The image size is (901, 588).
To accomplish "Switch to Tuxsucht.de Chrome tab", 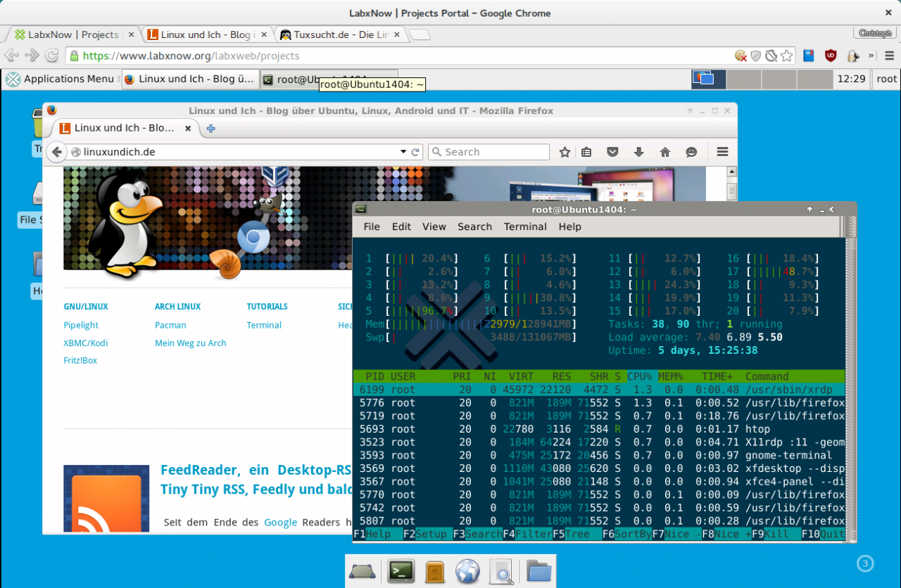I will pos(340,34).
